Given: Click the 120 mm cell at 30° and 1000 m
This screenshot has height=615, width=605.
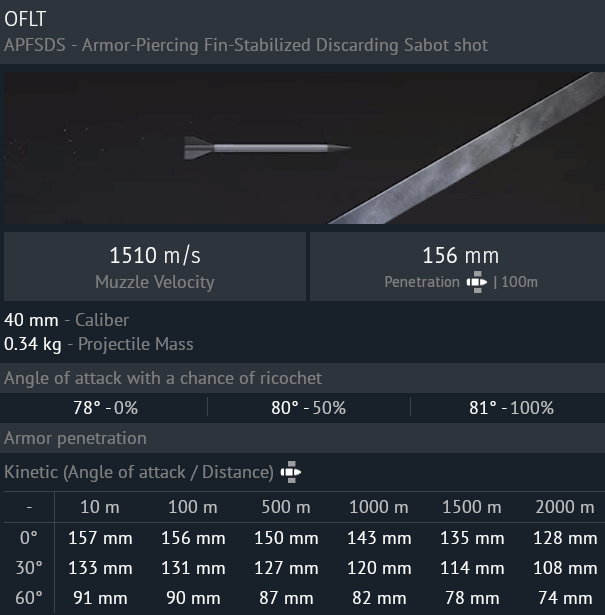Looking at the screenshot, I should tap(379, 568).
